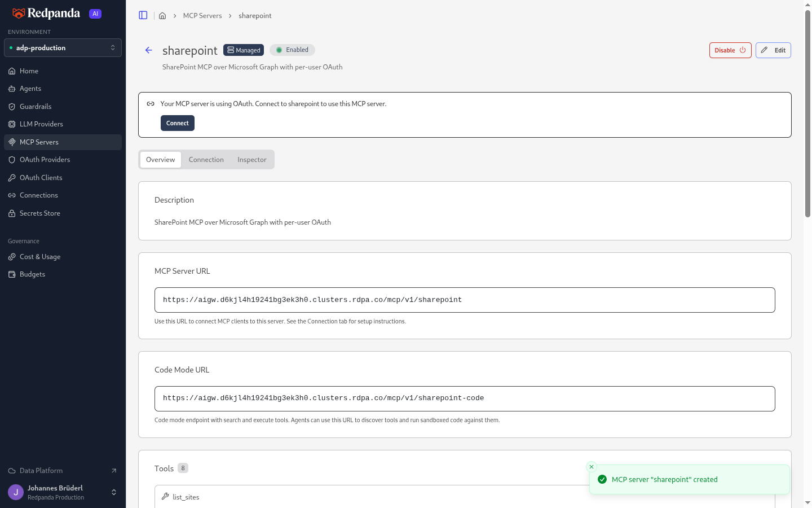Click the Disable button

730,50
